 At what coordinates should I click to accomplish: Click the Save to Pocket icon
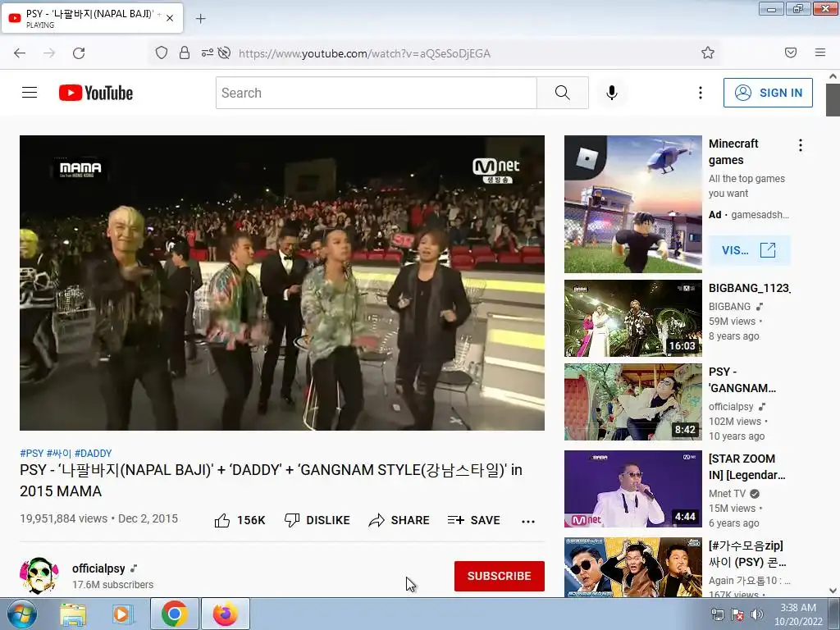point(791,52)
